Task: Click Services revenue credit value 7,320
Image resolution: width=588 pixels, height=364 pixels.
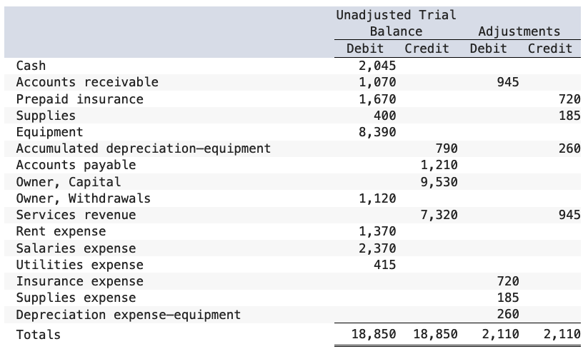Action: tap(439, 215)
